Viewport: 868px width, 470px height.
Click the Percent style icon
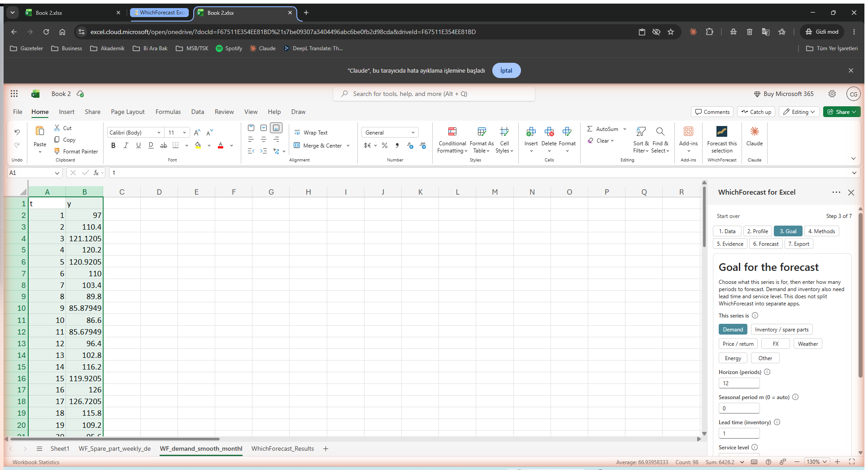[385, 145]
